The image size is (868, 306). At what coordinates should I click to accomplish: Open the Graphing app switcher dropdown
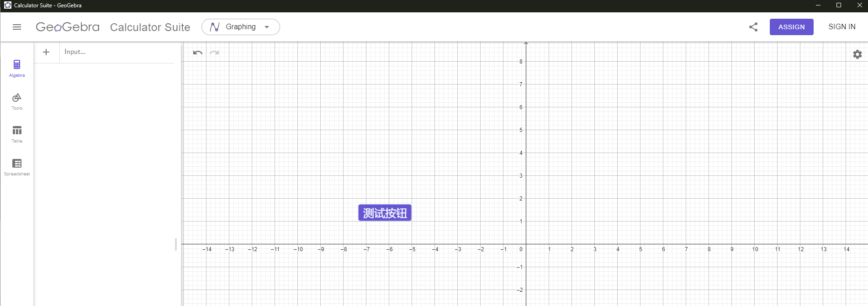pos(240,27)
